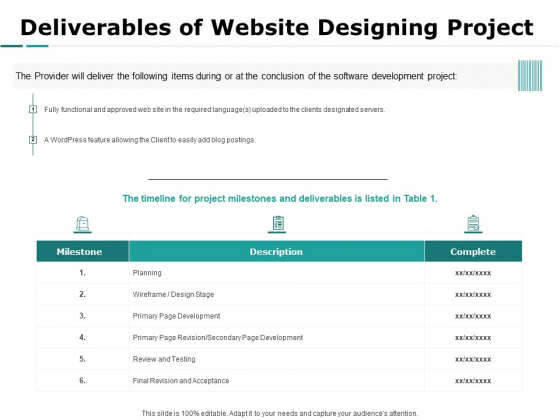The image size is (560, 420).
Task: Click the 'Wireframe / Design Stage' cell
Action: tap(276, 294)
